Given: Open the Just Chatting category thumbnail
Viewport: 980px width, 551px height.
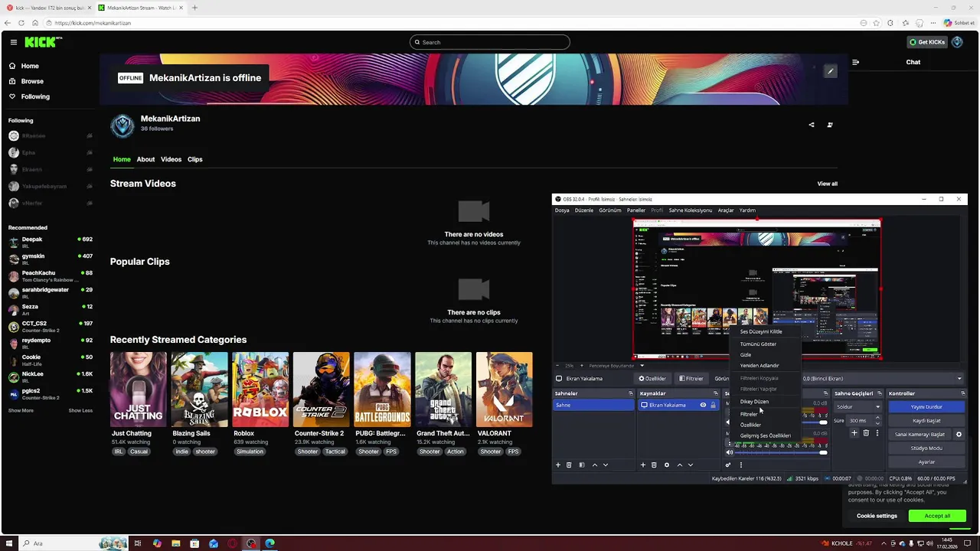Looking at the screenshot, I should click(139, 389).
